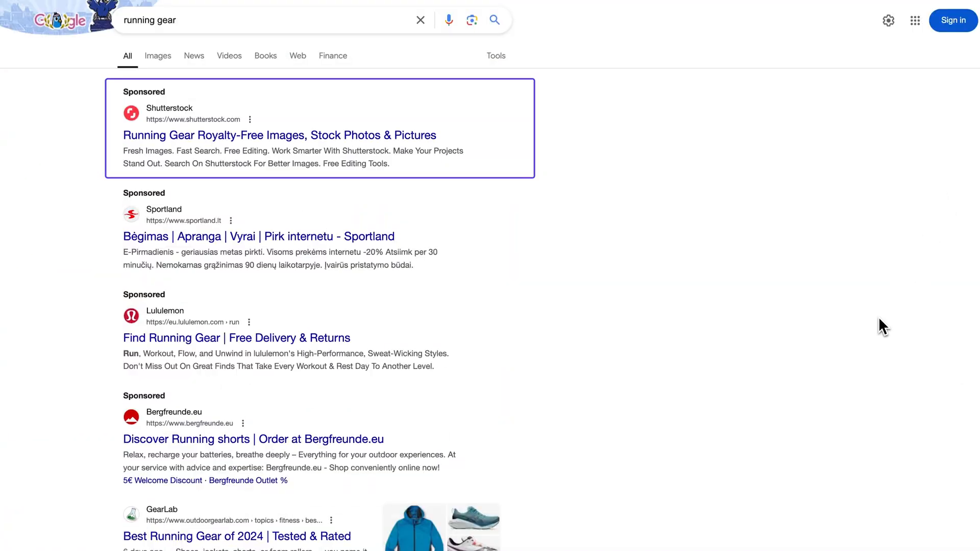Click the Bergfreunde.eu favicon
Image resolution: width=980 pixels, height=551 pixels.
point(131,417)
